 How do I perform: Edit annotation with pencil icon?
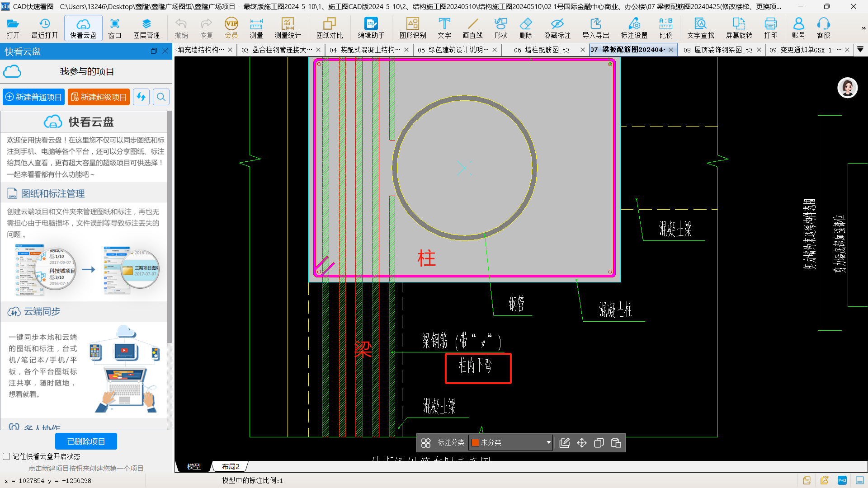point(565,443)
